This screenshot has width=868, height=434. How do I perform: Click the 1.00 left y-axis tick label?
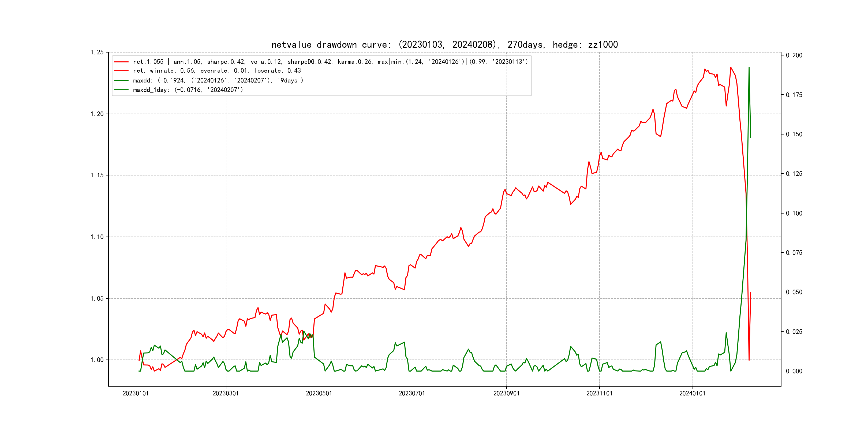point(97,360)
